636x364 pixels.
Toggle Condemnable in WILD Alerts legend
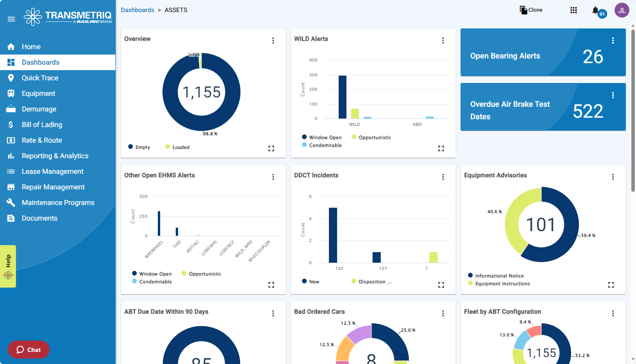coord(322,145)
